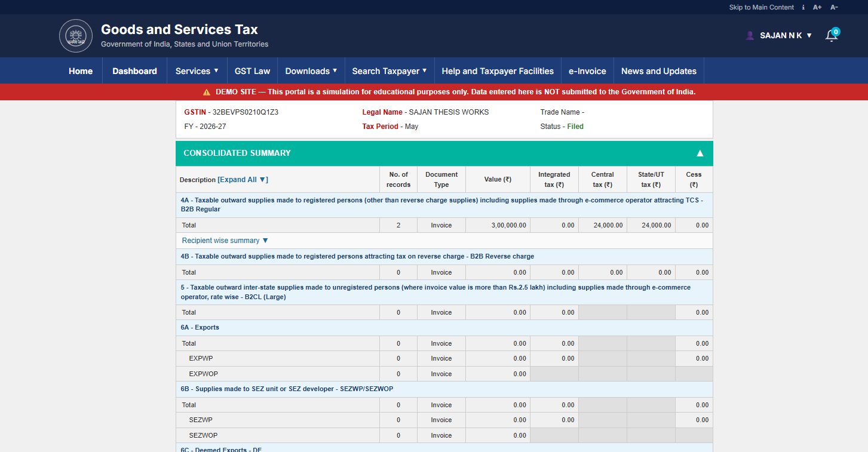Click the EXPWOP row label
This screenshot has width=868, height=452.
click(203, 374)
